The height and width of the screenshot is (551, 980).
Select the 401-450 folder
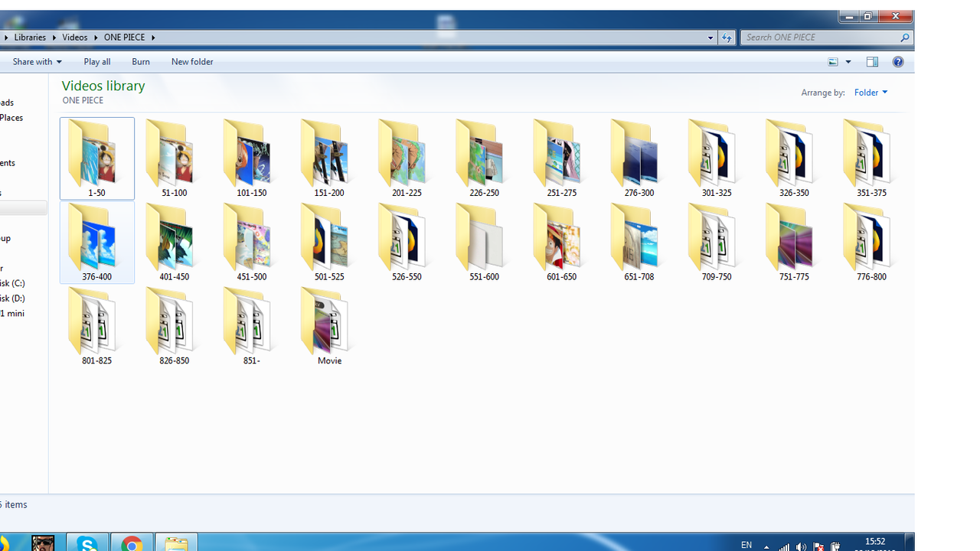click(x=174, y=243)
